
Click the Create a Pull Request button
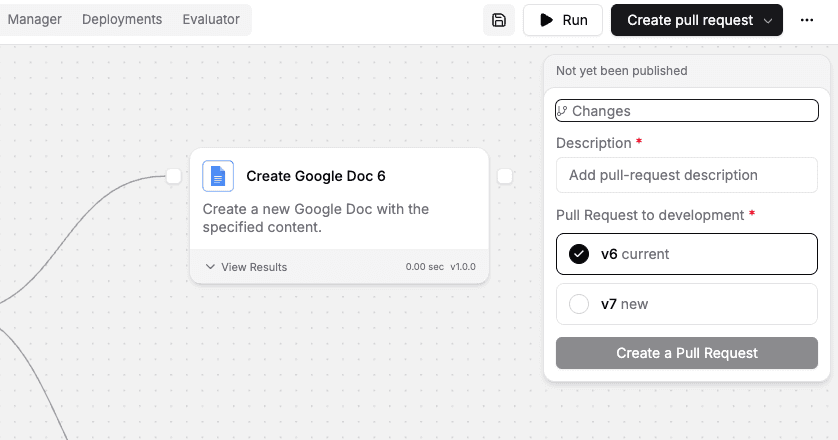click(687, 353)
